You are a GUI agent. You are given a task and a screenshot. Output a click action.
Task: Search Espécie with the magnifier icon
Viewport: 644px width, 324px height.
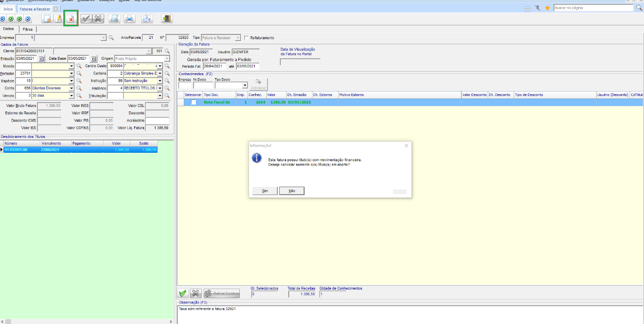pyautogui.click(x=79, y=81)
